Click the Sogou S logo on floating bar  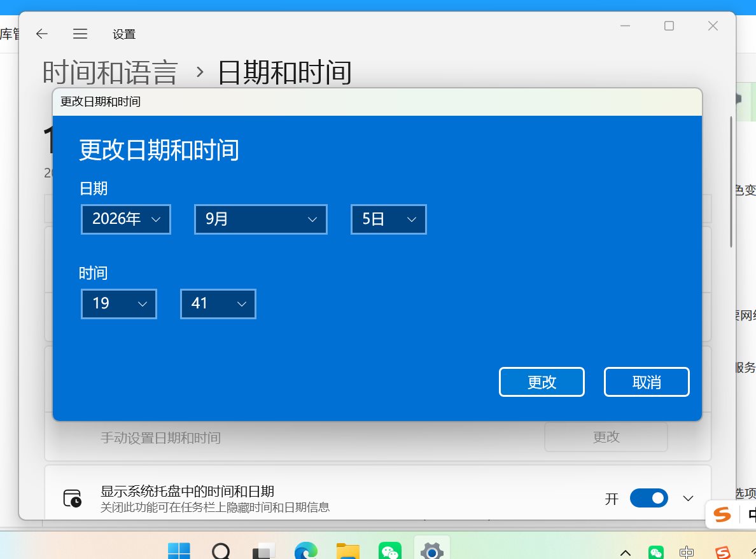tap(722, 514)
